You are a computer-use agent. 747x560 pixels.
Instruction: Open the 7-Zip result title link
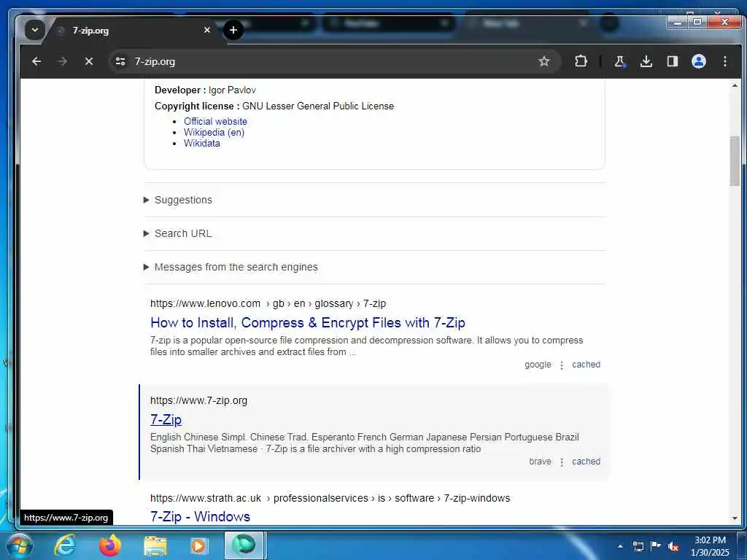[166, 420]
